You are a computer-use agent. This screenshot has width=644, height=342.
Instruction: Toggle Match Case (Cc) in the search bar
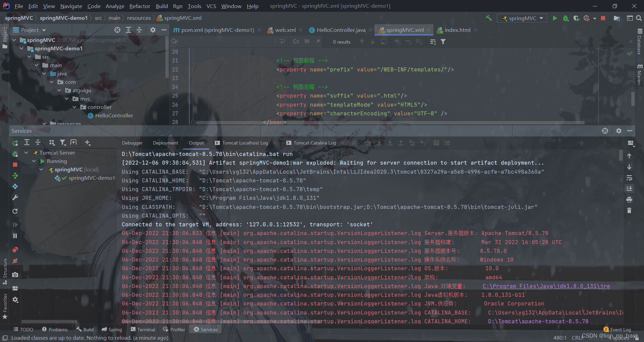coord(296,42)
